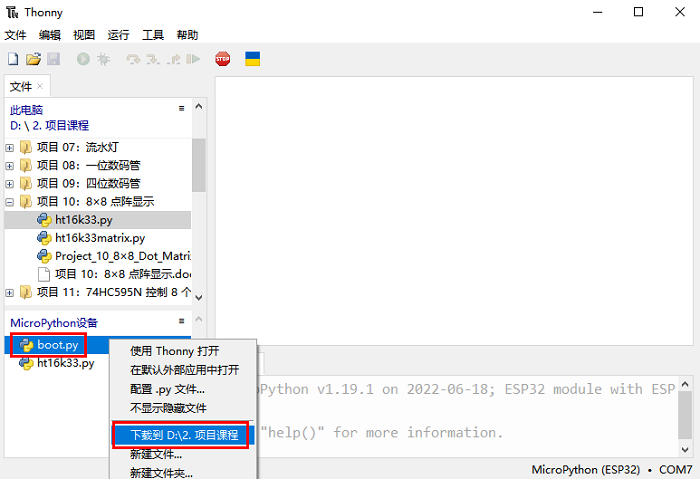Viewport: 700px width, 479px height.
Task: Select boot.py on the MicroPython device
Action: [x=57, y=345]
